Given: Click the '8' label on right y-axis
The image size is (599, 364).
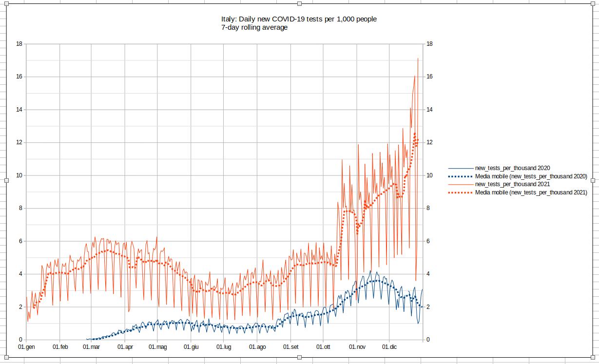Looking at the screenshot, I should (x=428, y=208).
